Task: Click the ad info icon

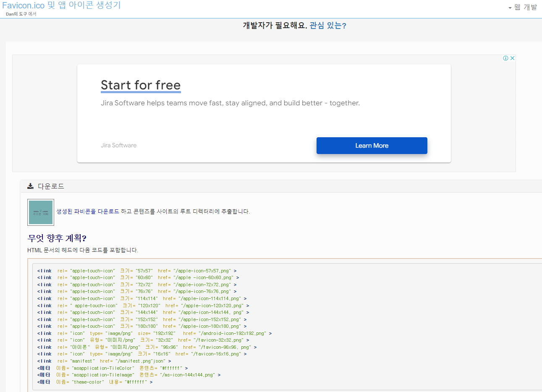Action: tap(506, 58)
